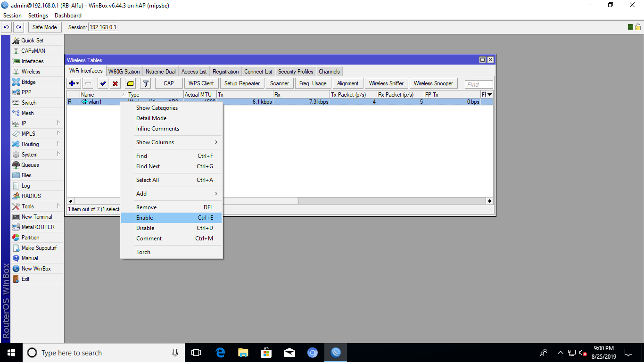The height and width of the screenshot is (362, 644).
Task: Open Wireless in the sidebar
Action: 37,72
